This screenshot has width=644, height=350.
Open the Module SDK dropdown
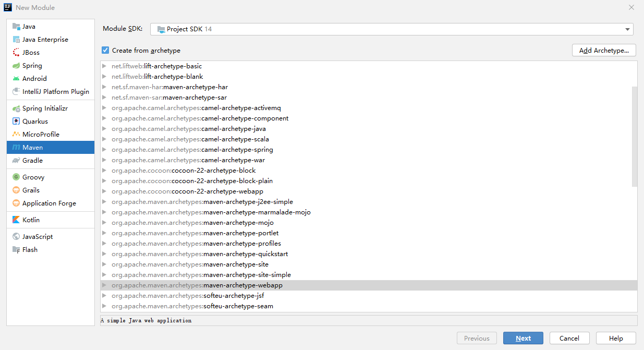[x=392, y=29]
